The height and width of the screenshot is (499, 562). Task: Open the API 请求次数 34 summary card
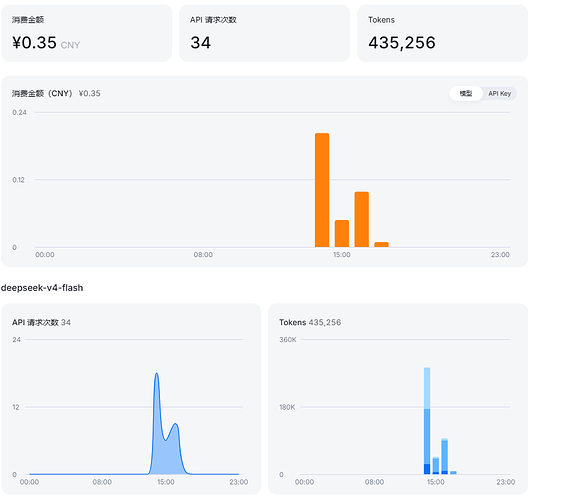point(265,33)
